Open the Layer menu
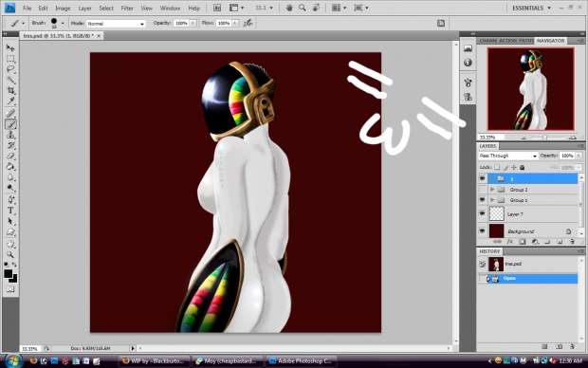 point(84,8)
